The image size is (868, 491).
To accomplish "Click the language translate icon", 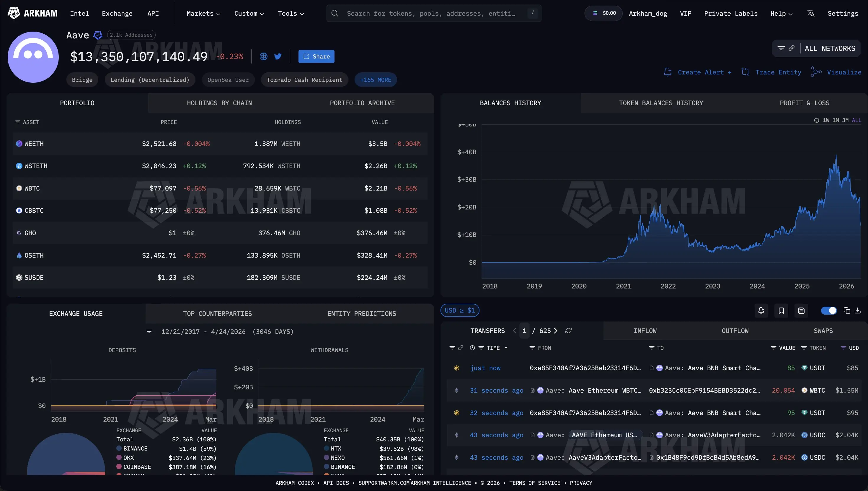I will [x=811, y=13].
